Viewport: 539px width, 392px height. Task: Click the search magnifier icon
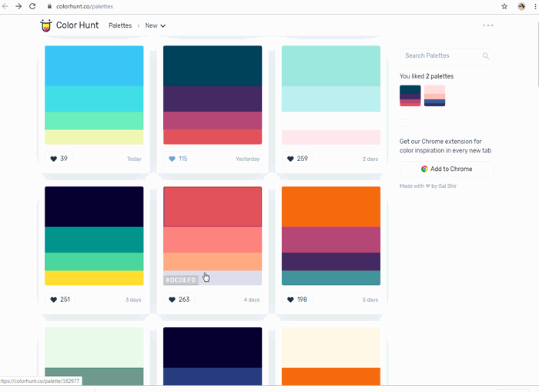[x=485, y=56]
